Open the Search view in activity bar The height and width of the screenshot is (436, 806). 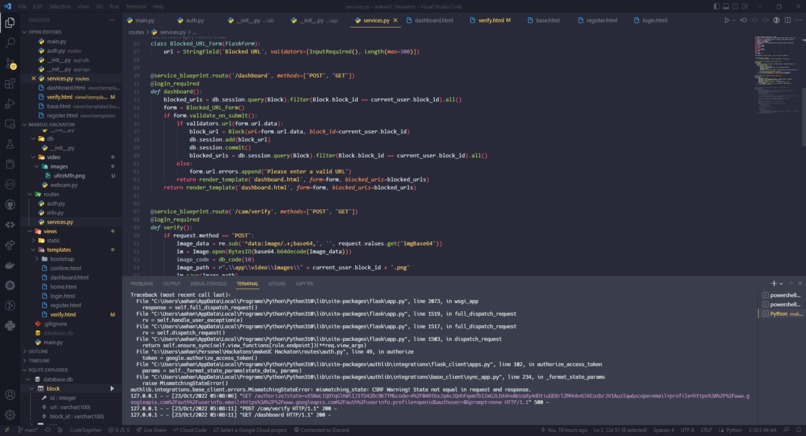click(10, 43)
